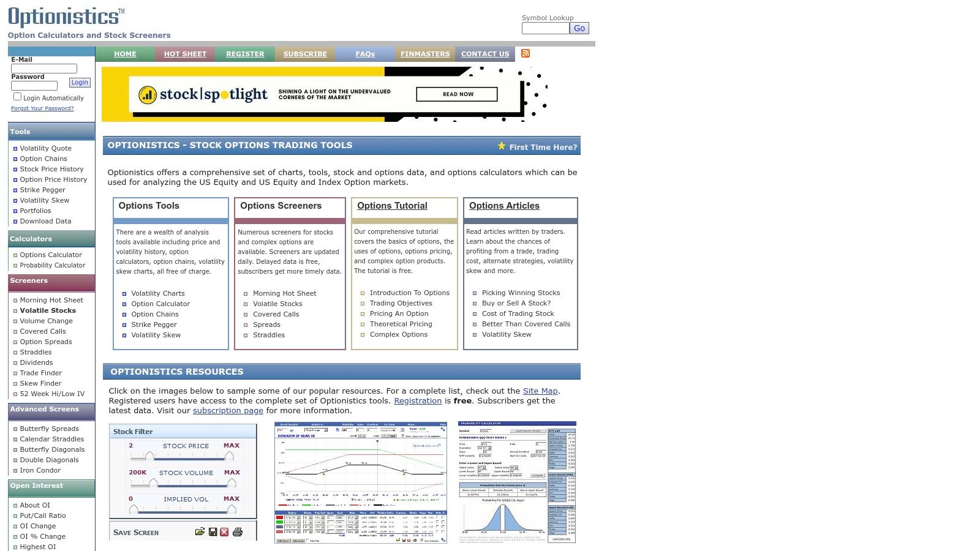Click the E-Mail input field
The height and width of the screenshot is (551, 980).
coord(44,69)
